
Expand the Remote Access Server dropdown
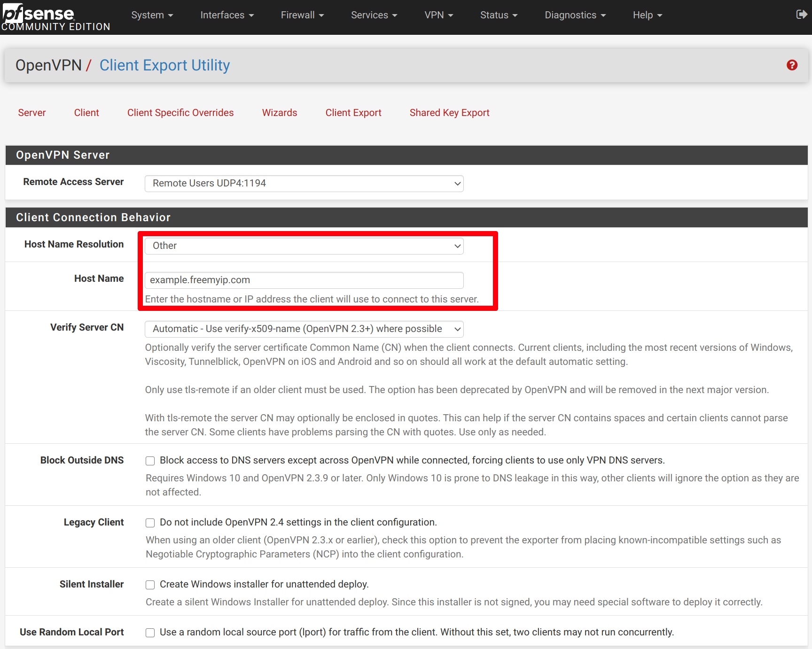(x=304, y=183)
